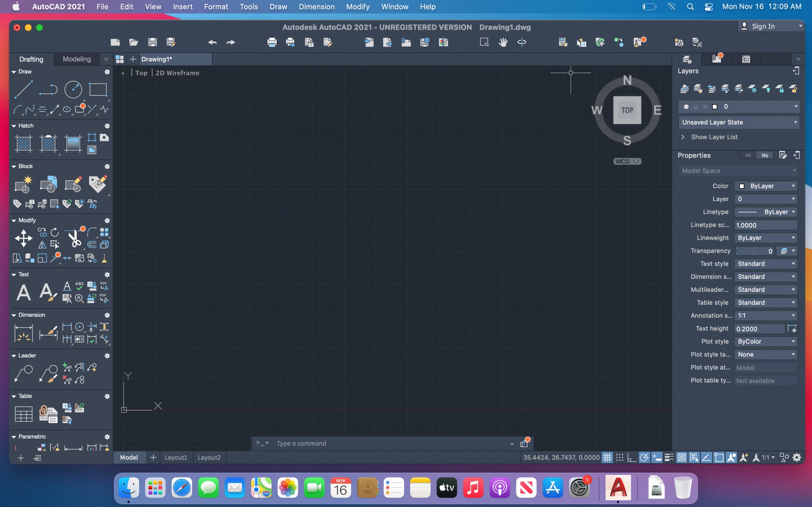This screenshot has width=812, height=507.
Task: Switch to the Modeling tab
Action: click(76, 59)
